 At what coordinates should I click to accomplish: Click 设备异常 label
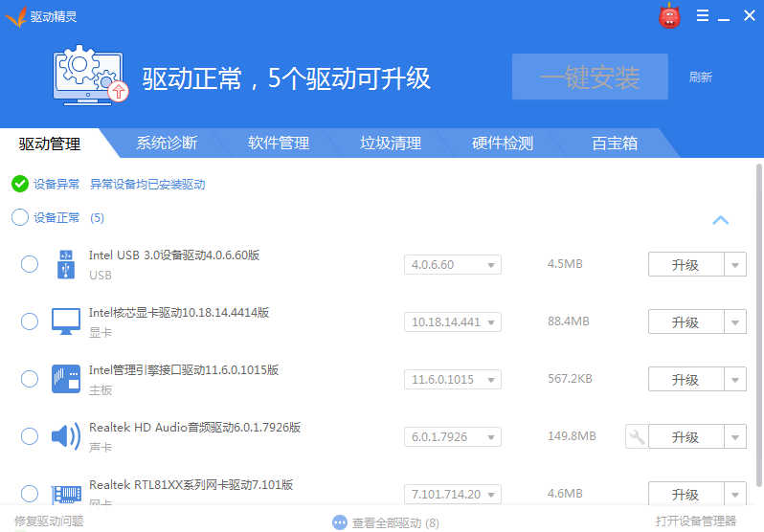pyautogui.click(x=56, y=184)
